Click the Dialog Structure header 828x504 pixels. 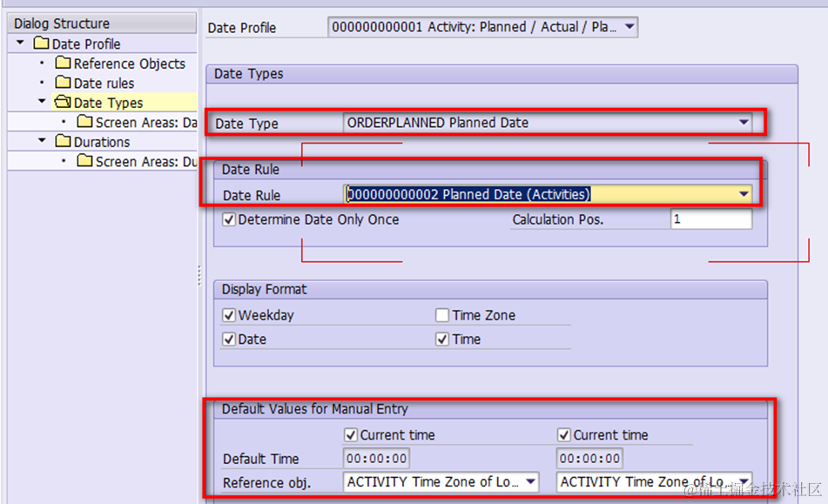[x=103, y=24]
